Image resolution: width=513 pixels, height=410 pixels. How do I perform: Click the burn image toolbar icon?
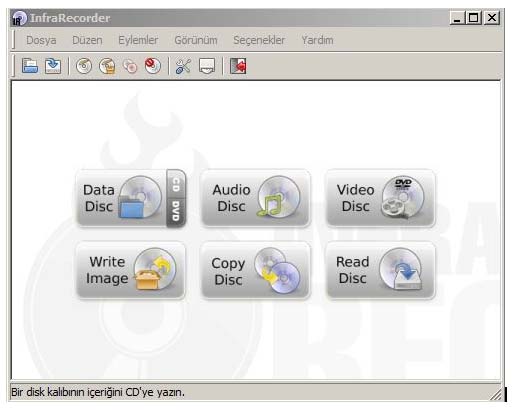pyautogui.click(x=107, y=66)
